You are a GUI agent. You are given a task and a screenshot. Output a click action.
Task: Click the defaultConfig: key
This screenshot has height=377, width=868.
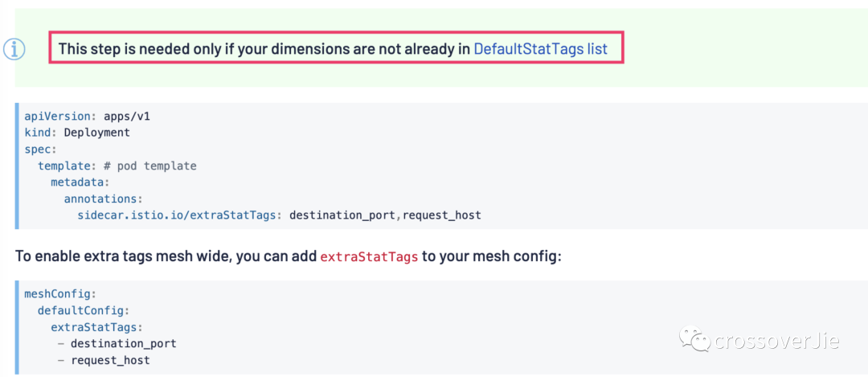tap(84, 310)
